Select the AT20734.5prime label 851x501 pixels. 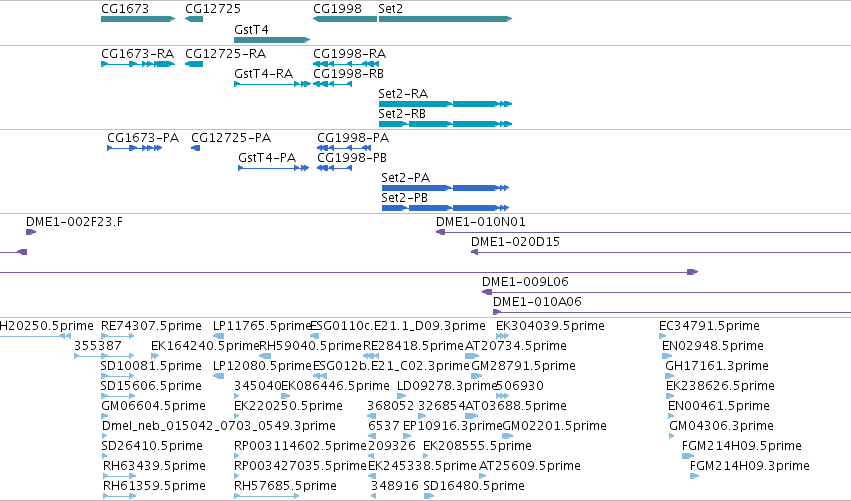tap(516, 346)
